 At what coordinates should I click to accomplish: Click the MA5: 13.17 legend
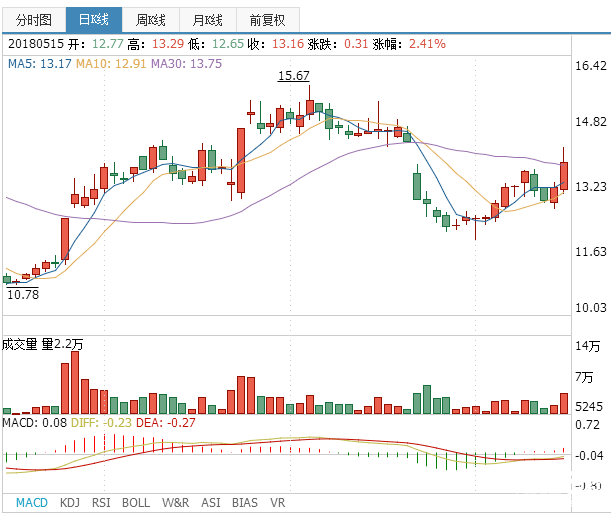tap(40, 63)
